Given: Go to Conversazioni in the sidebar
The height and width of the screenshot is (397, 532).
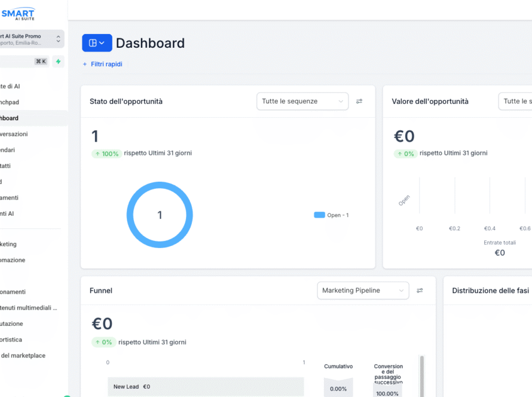Looking at the screenshot, I should click(14, 134).
